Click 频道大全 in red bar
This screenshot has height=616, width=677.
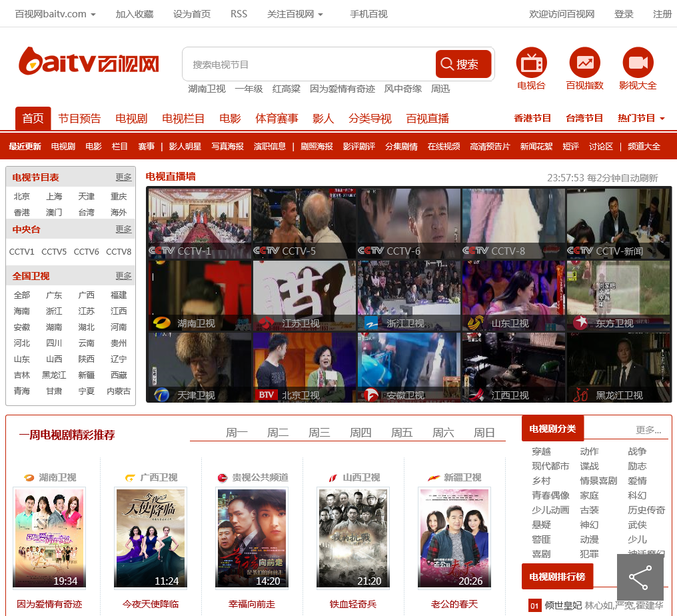[644, 147]
